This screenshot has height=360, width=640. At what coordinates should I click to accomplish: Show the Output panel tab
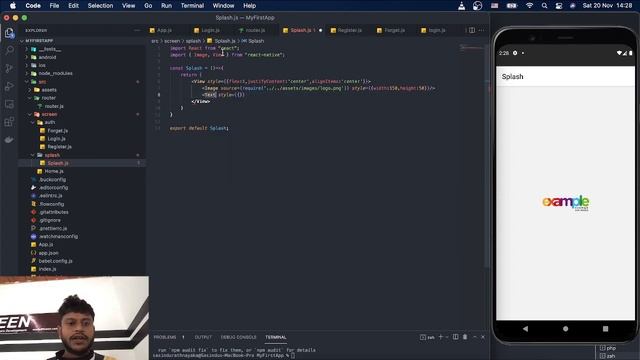point(203,337)
